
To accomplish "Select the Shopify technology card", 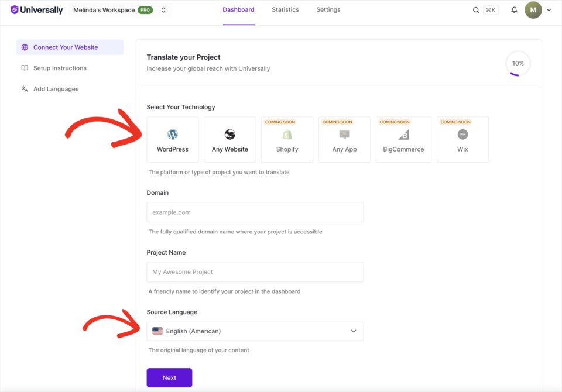I will [287, 139].
